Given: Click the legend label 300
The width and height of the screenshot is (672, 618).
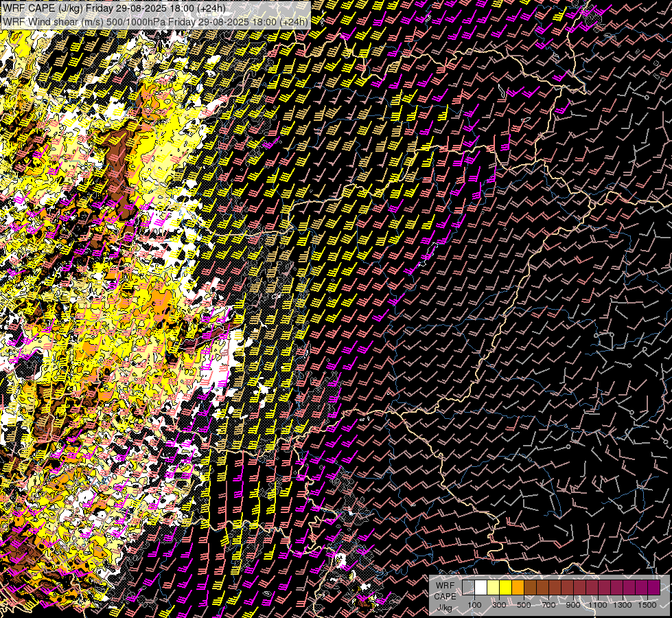Looking at the screenshot, I should pos(499,605).
